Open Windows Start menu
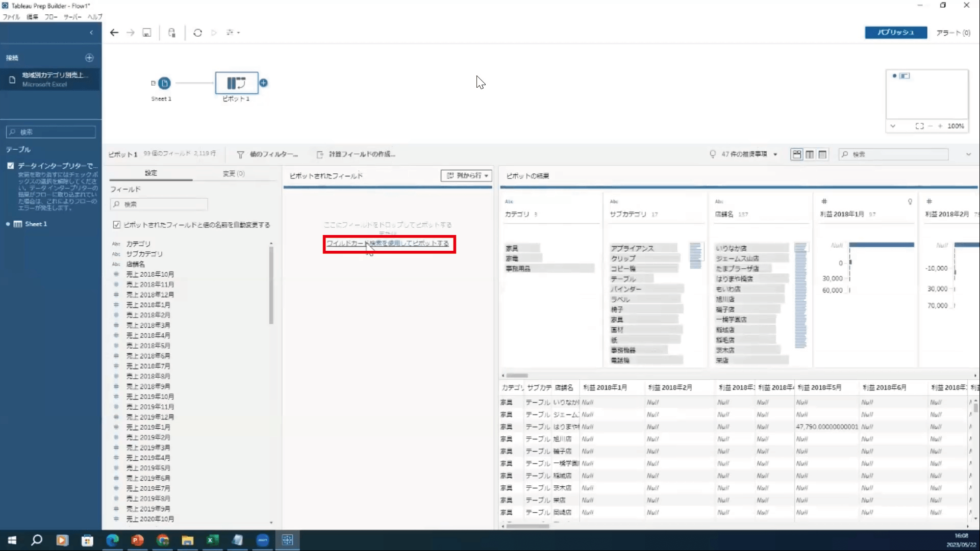This screenshot has height=551, width=980. click(x=12, y=540)
